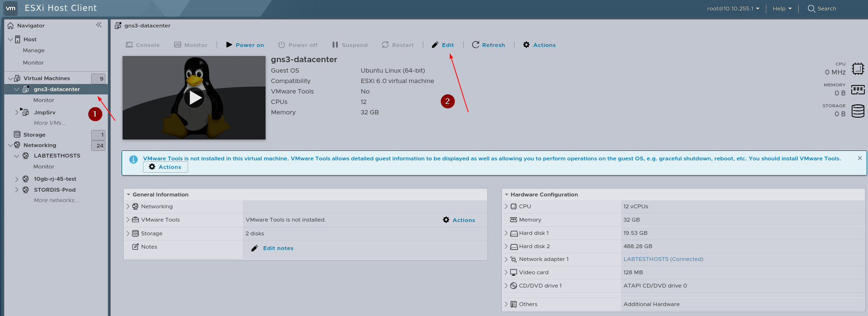Click Actions link in VMware Tools row
The height and width of the screenshot is (316, 868).
[464, 220]
